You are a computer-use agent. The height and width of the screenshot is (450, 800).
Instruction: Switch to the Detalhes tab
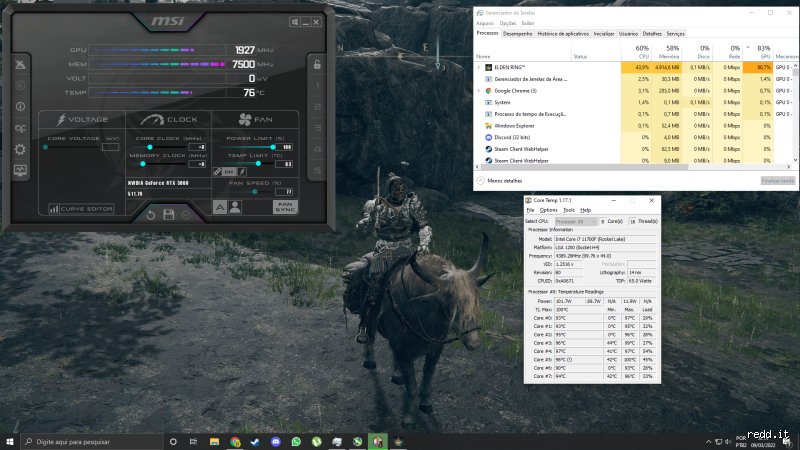652,34
